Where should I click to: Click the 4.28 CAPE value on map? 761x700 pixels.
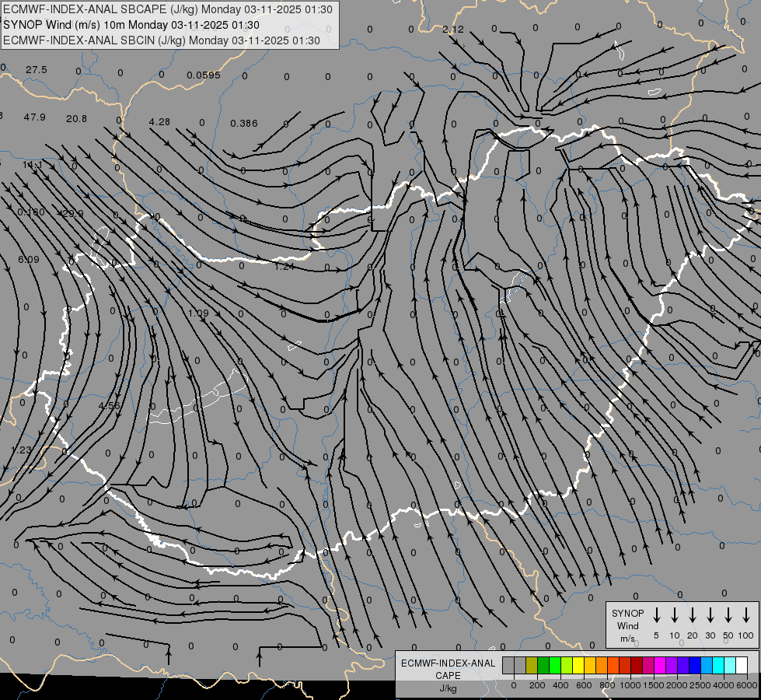tap(159, 121)
